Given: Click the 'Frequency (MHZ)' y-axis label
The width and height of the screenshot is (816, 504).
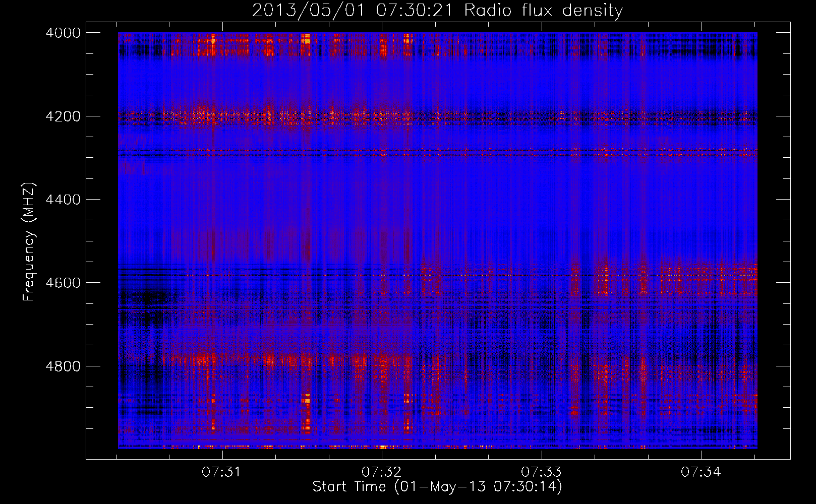Looking at the screenshot, I should coord(29,241).
